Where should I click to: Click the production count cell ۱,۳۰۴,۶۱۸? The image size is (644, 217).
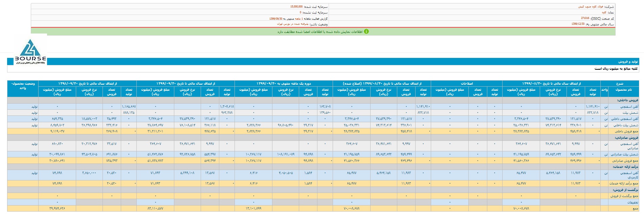[227, 107]
